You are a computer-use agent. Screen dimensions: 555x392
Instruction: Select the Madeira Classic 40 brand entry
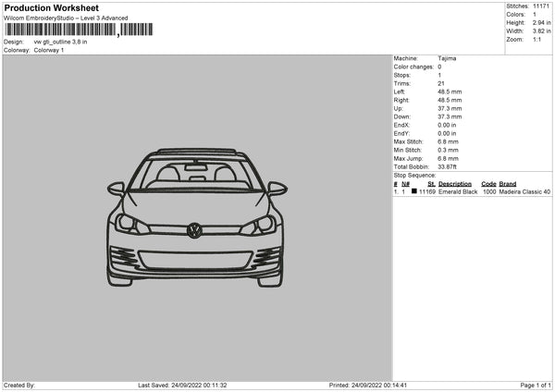pyautogui.click(x=524, y=192)
